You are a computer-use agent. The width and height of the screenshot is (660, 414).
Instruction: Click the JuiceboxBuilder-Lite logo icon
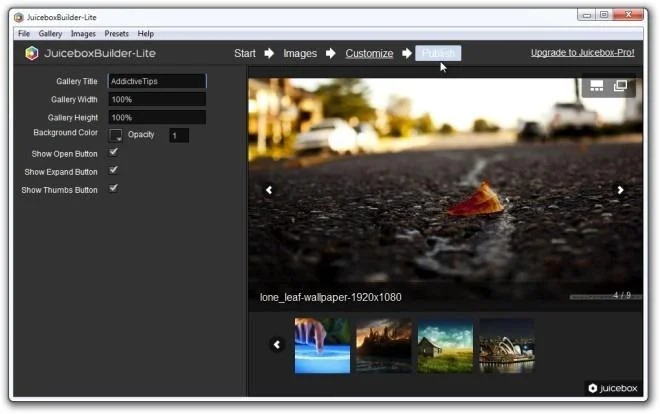pyautogui.click(x=32, y=53)
